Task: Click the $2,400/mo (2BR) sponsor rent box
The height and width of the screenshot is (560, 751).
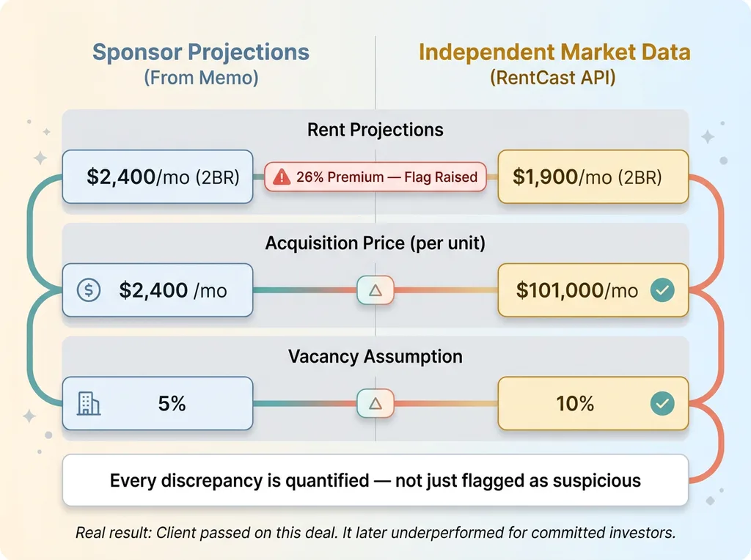Action: (158, 177)
